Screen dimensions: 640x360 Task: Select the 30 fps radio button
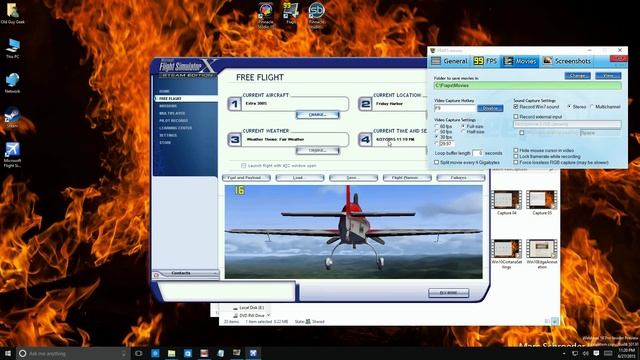point(437,137)
